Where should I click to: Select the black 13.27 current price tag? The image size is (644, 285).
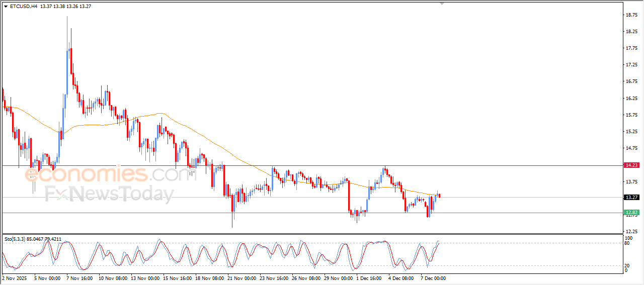[631, 197]
